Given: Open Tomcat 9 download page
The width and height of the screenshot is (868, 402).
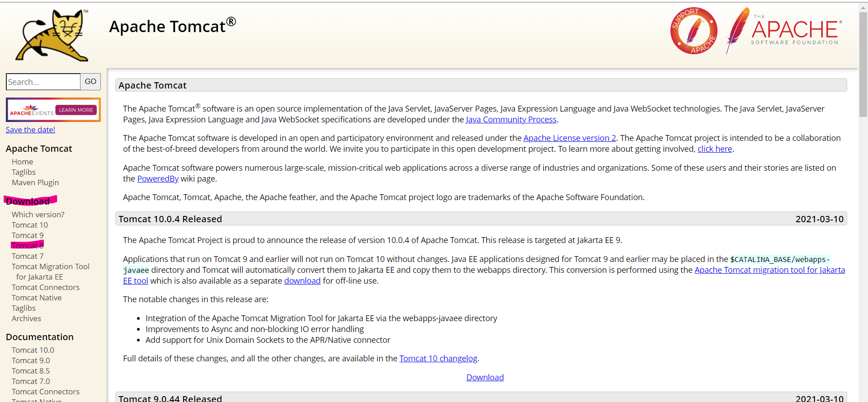Looking at the screenshot, I should [x=28, y=235].
